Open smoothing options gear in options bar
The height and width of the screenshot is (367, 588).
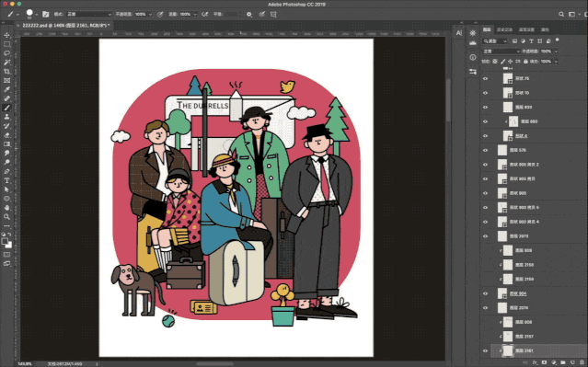pos(249,14)
